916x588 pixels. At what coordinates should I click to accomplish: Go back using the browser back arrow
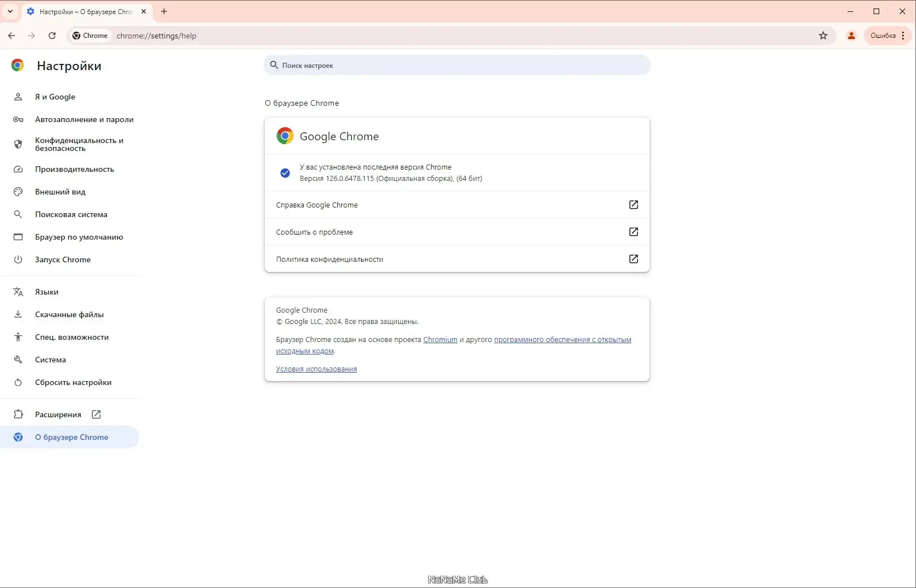(x=11, y=36)
